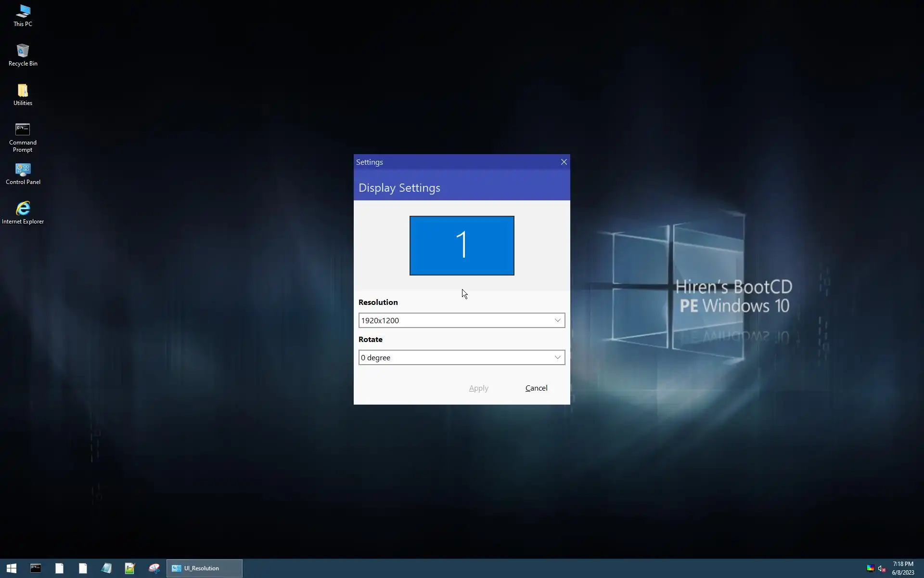Click the muted speaker tray icon
Screen dimensions: 924x578
(x=882, y=568)
